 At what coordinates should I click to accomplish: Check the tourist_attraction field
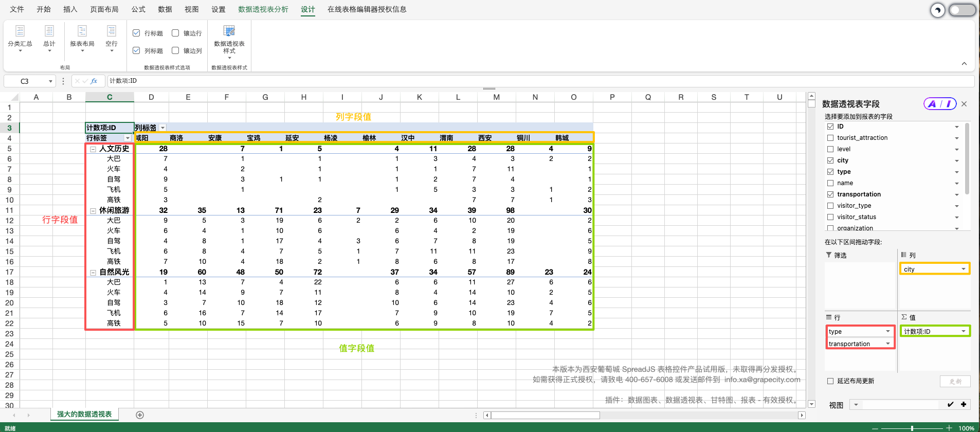point(830,138)
